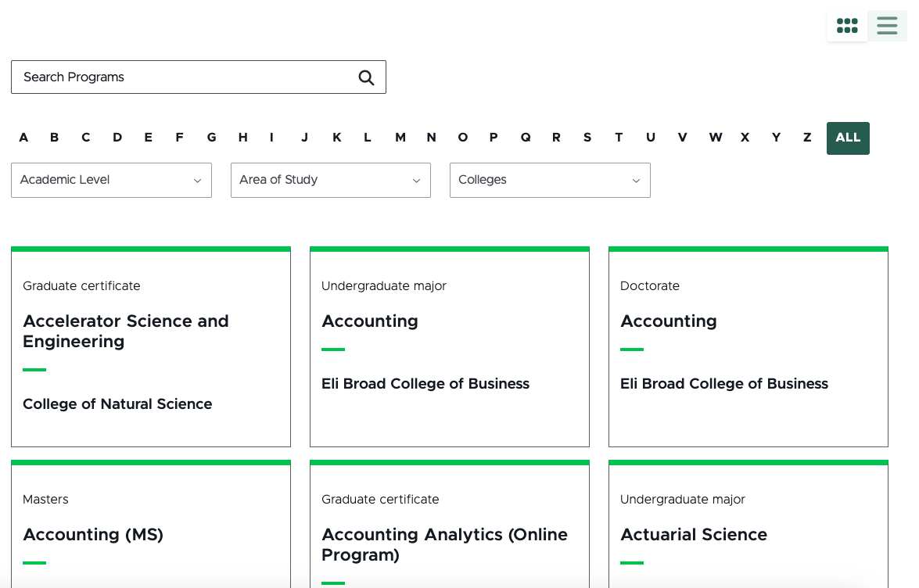This screenshot has height=588, width=919.
Task: Open the Accounting (MS) masters program
Action: (93, 535)
